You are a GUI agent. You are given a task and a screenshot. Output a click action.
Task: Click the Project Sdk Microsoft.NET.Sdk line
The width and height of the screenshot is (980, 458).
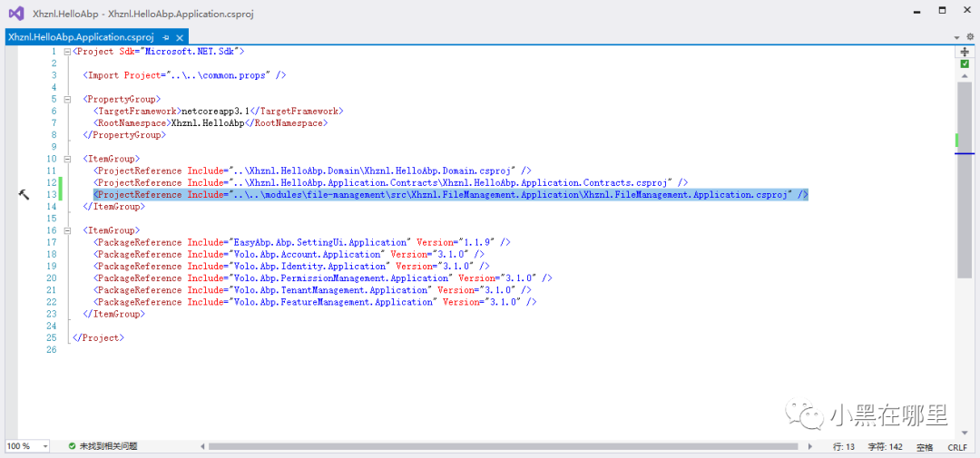[159, 52]
